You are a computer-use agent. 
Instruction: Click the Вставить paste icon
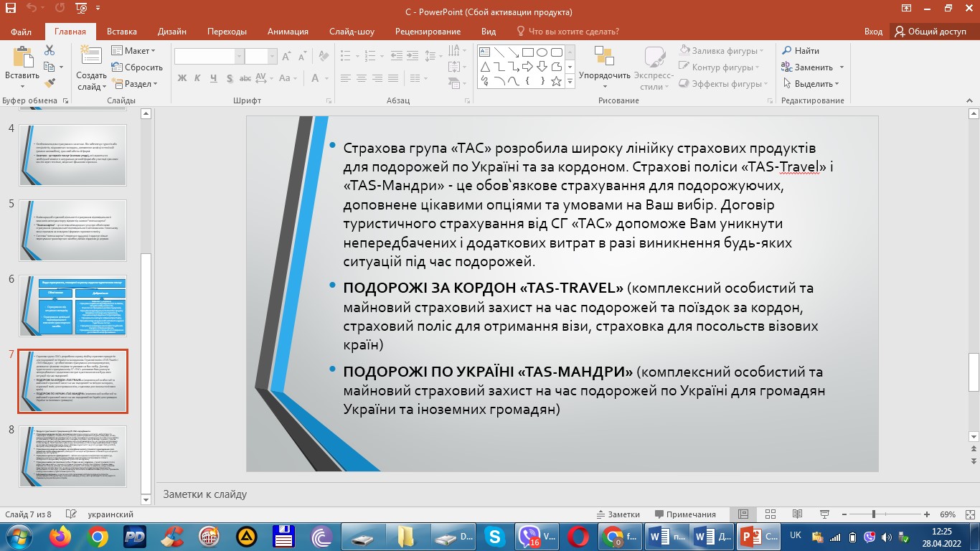22,57
